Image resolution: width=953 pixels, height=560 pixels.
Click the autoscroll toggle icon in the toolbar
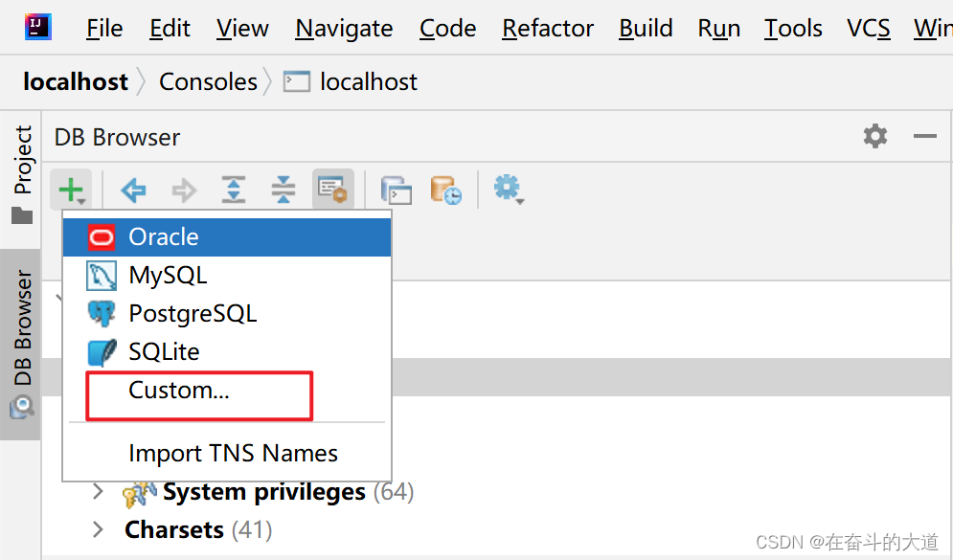coord(331,190)
